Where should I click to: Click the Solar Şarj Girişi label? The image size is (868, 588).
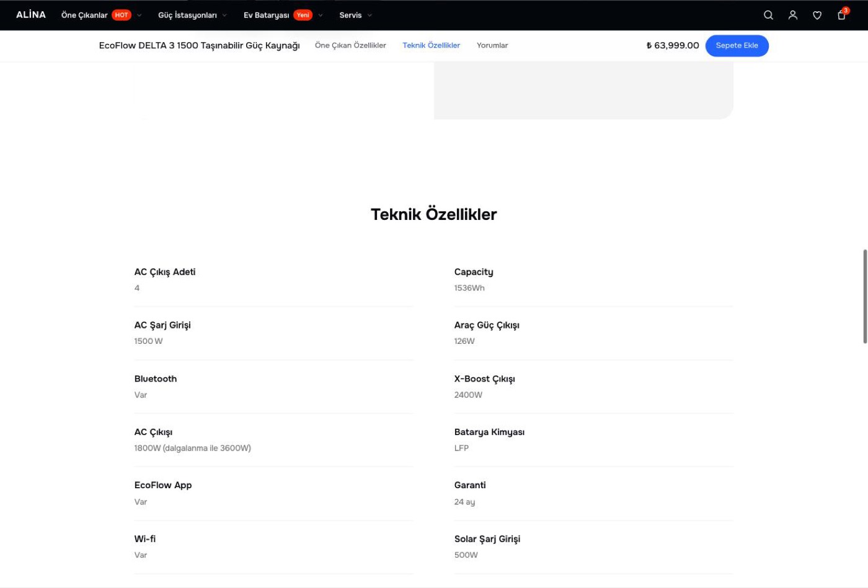[487, 539]
